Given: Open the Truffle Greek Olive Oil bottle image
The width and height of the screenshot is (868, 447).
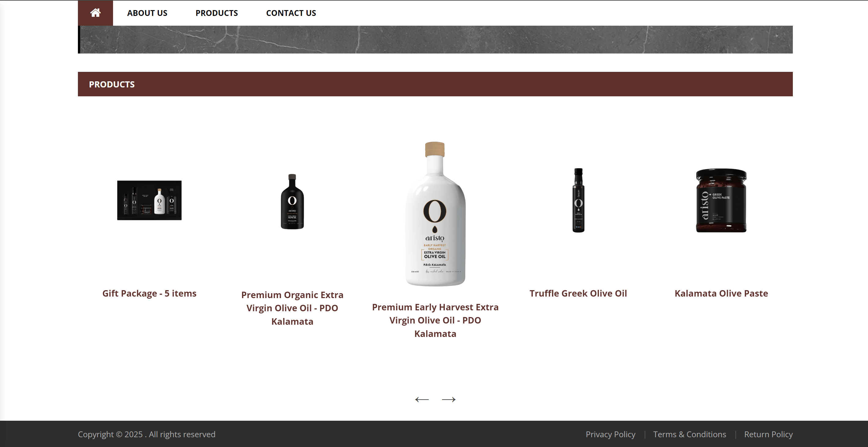Looking at the screenshot, I should (578, 200).
